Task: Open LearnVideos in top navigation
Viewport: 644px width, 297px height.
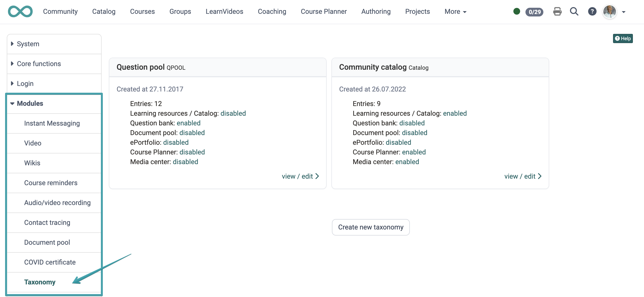Action: (224, 12)
